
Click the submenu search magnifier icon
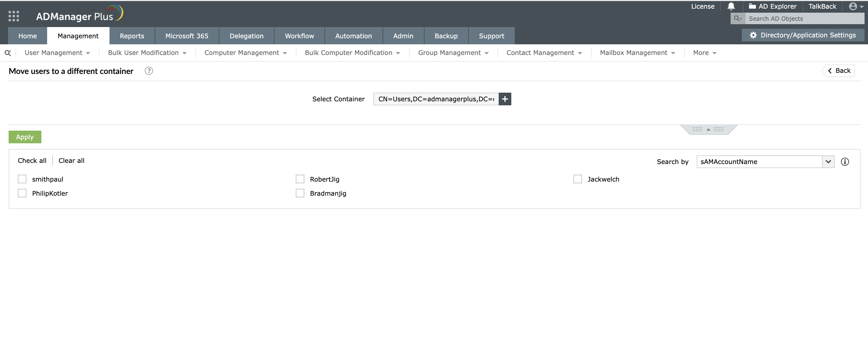[8, 53]
